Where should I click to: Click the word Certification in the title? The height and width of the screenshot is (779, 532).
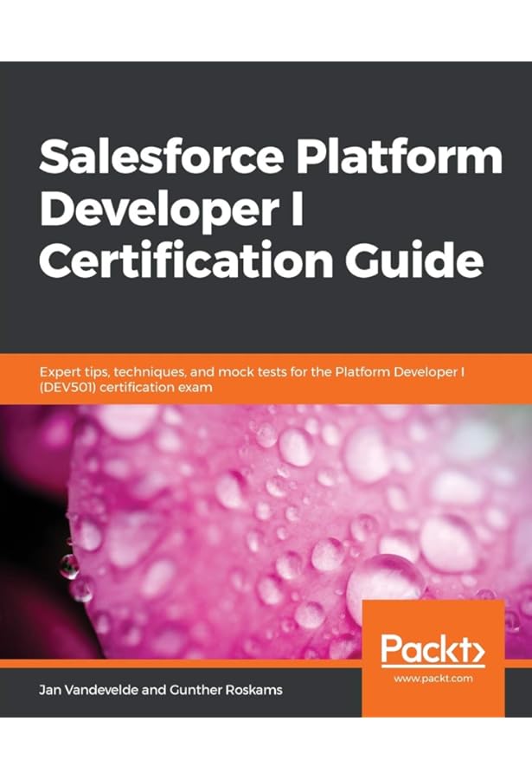click(x=176, y=260)
